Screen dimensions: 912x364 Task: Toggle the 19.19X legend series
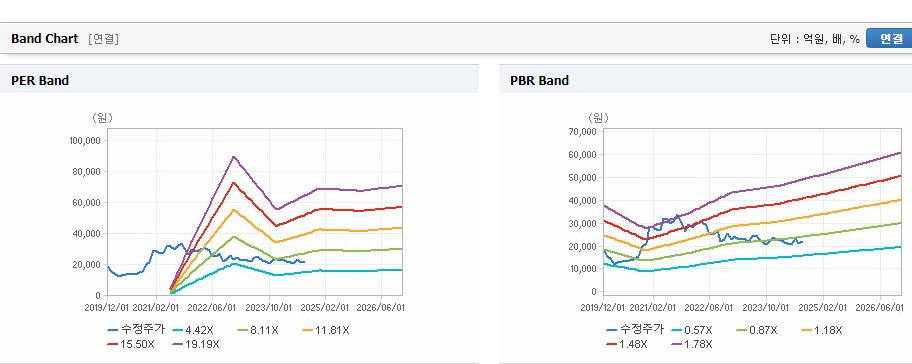click(x=196, y=344)
